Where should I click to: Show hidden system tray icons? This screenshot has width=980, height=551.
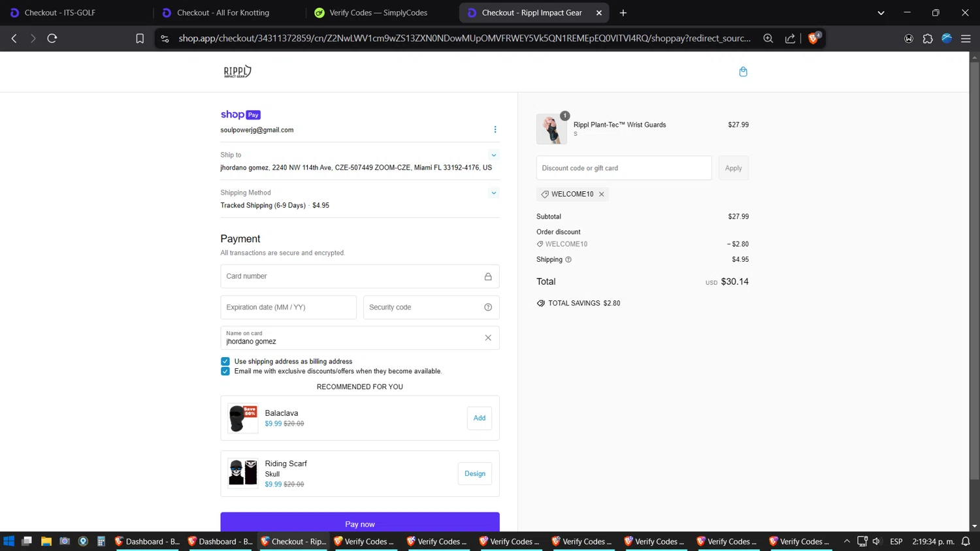click(x=847, y=541)
